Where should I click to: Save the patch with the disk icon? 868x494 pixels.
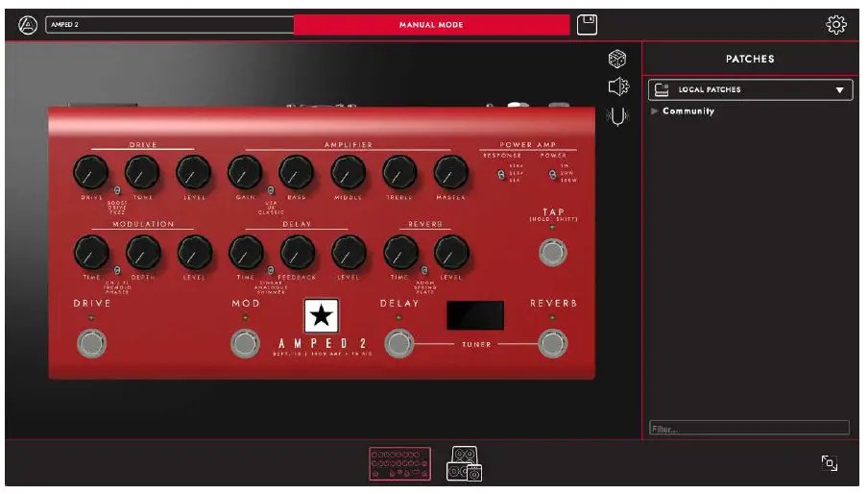point(587,25)
